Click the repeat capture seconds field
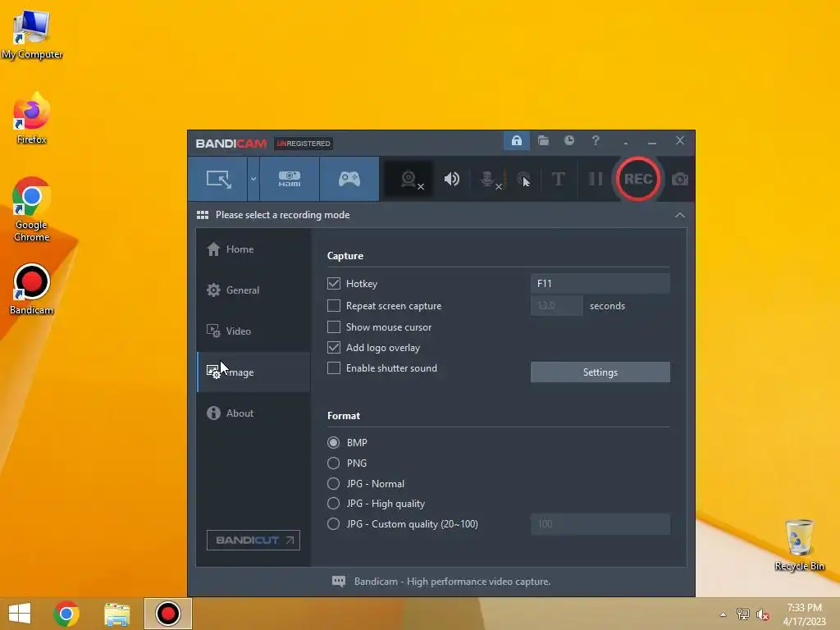The width and height of the screenshot is (840, 630). click(x=557, y=305)
